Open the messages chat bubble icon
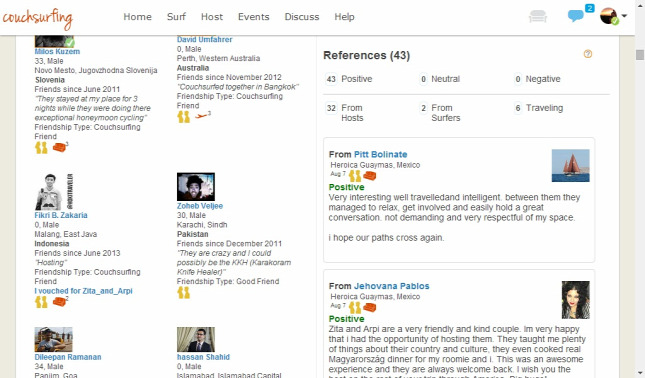Viewport: 645px width, 378px height. tap(575, 16)
